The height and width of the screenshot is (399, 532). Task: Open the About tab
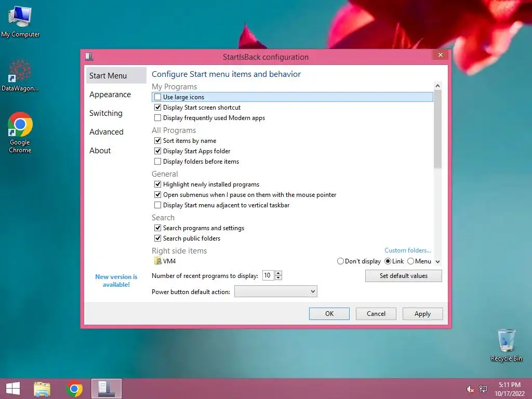116,150
